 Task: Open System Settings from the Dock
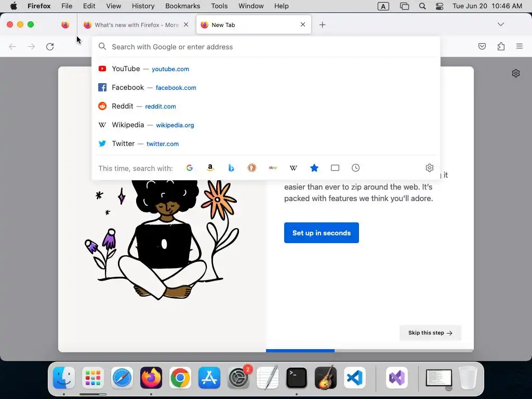(238, 378)
